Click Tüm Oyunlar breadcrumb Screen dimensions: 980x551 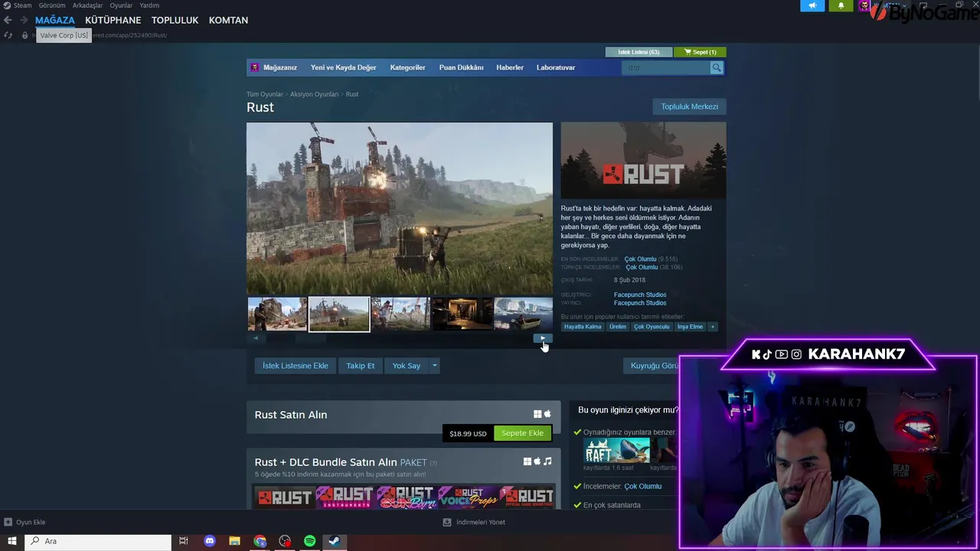(x=264, y=94)
